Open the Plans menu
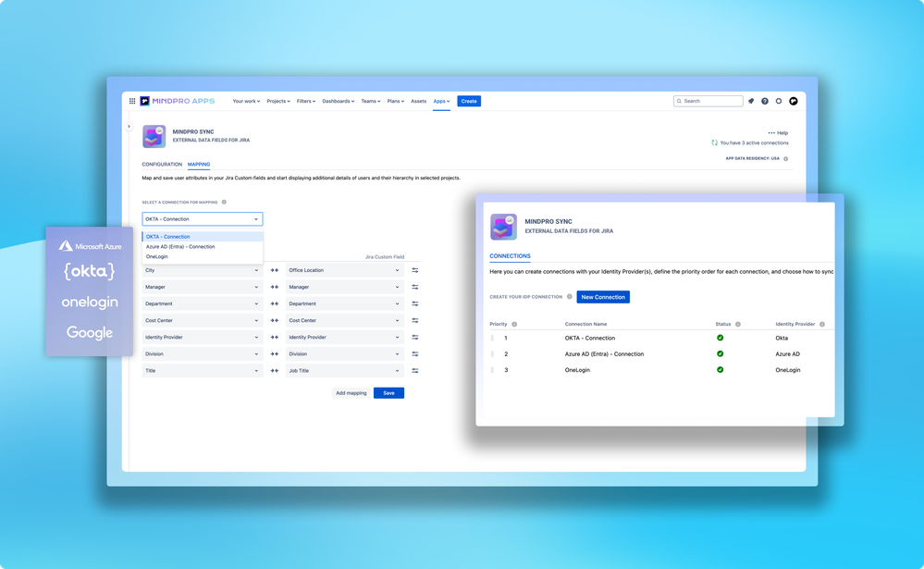The height and width of the screenshot is (569, 924). 396,101
